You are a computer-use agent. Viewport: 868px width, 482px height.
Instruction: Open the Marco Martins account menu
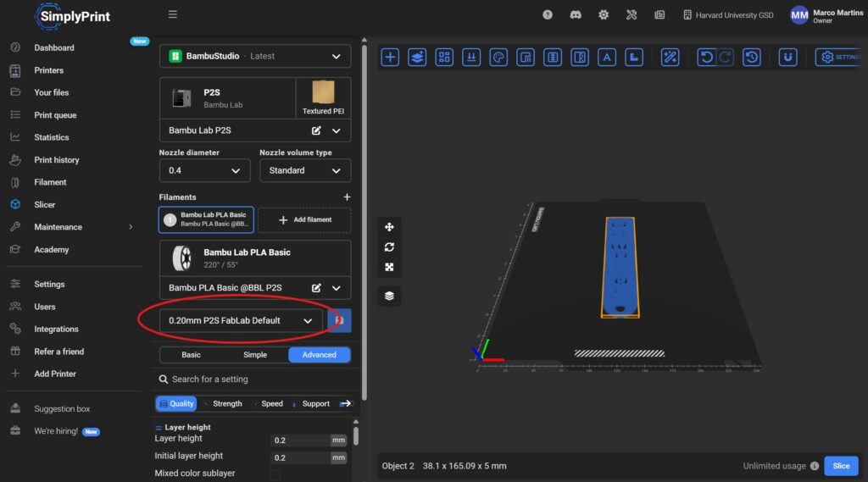click(x=826, y=15)
